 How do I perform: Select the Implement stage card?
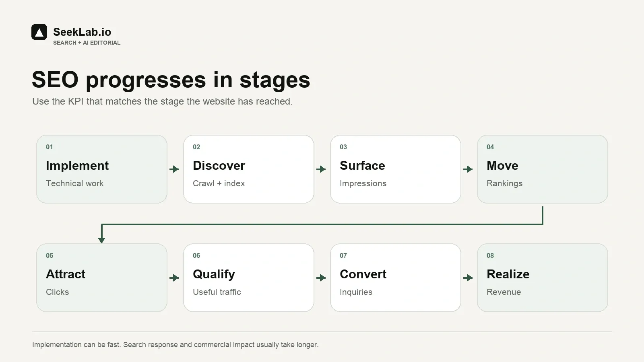click(x=102, y=169)
